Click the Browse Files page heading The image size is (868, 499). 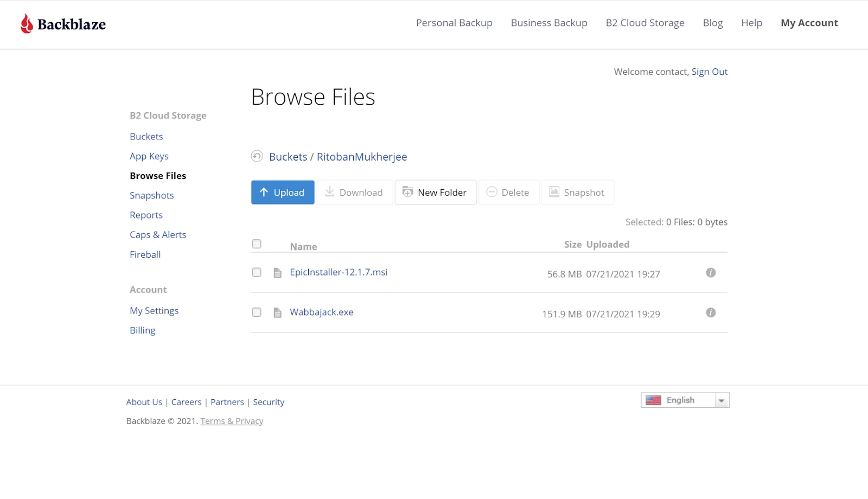[313, 97]
